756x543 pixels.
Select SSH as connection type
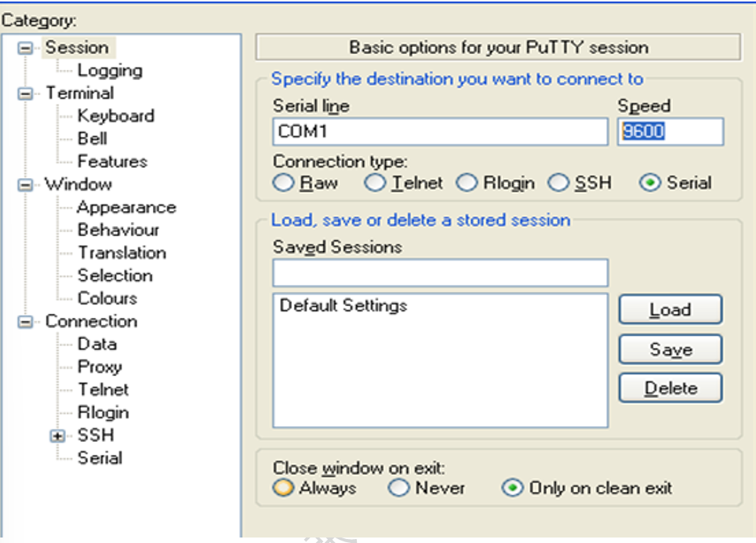[558, 183]
